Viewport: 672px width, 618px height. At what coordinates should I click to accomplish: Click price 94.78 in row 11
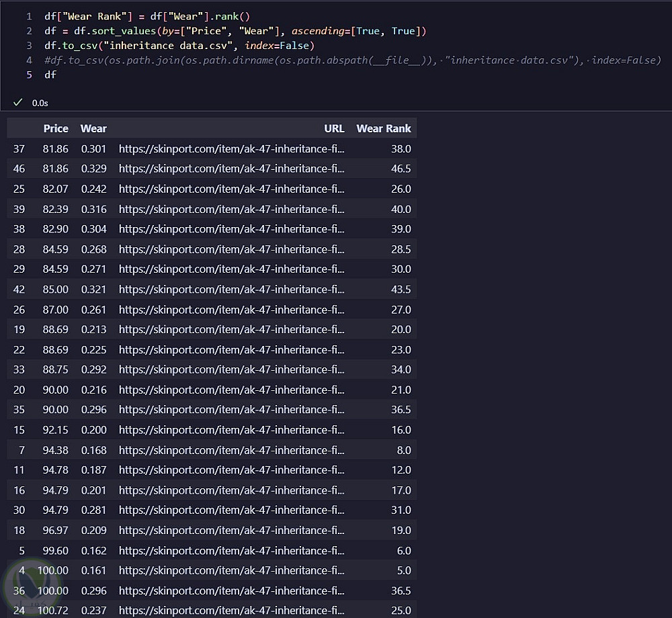(x=55, y=470)
